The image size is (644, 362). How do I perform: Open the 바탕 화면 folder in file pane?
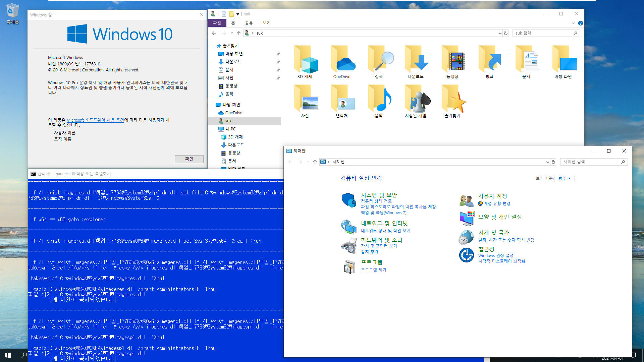[563, 62]
